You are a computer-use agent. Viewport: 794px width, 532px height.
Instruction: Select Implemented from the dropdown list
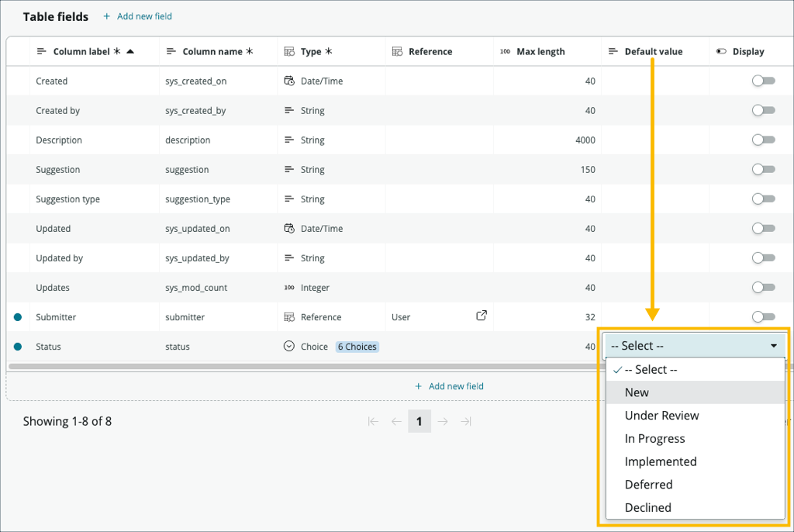(661, 461)
